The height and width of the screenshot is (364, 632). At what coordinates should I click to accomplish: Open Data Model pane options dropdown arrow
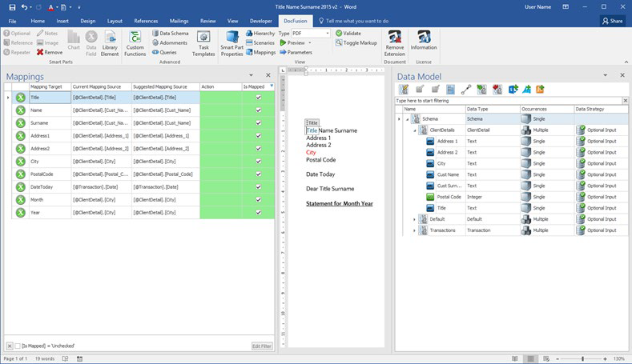[x=605, y=75]
